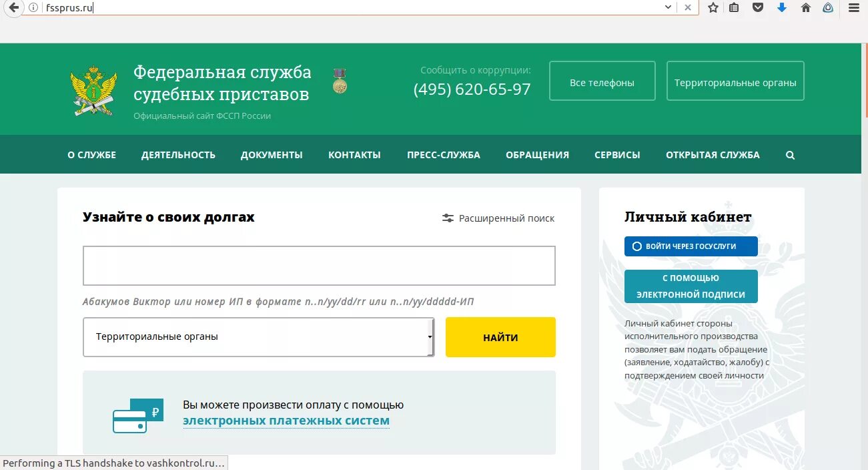The height and width of the screenshot is (470, 868).
Task: Click С ПОМОЩЬЮ ЭЛЕКТРОННОЙ ПОДПИСИ button
Action: (691, 286)
